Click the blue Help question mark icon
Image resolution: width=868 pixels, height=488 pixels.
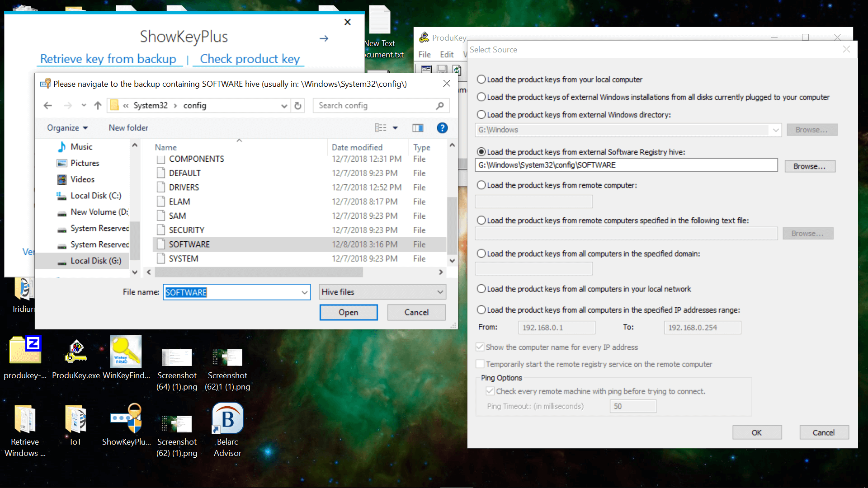(442, 128)
